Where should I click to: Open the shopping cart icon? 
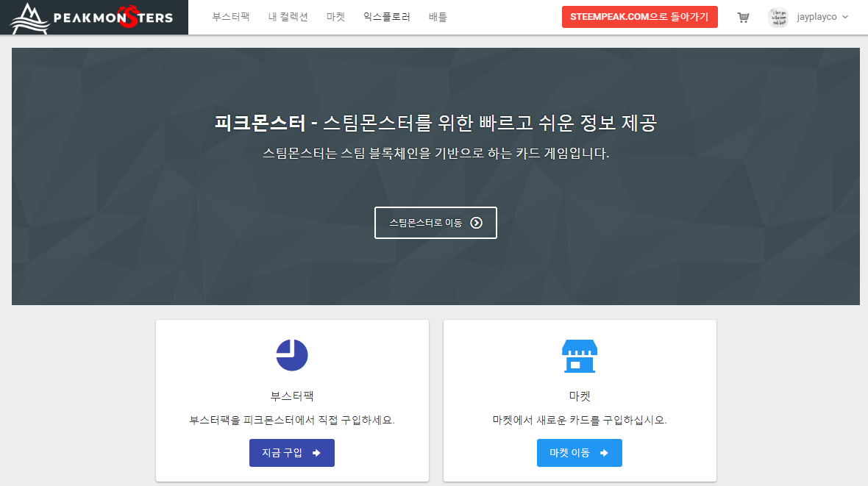click(743, 17)
